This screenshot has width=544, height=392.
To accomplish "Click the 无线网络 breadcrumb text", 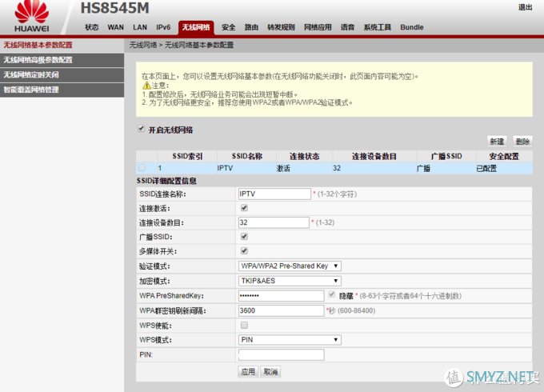I will (143, 45).
